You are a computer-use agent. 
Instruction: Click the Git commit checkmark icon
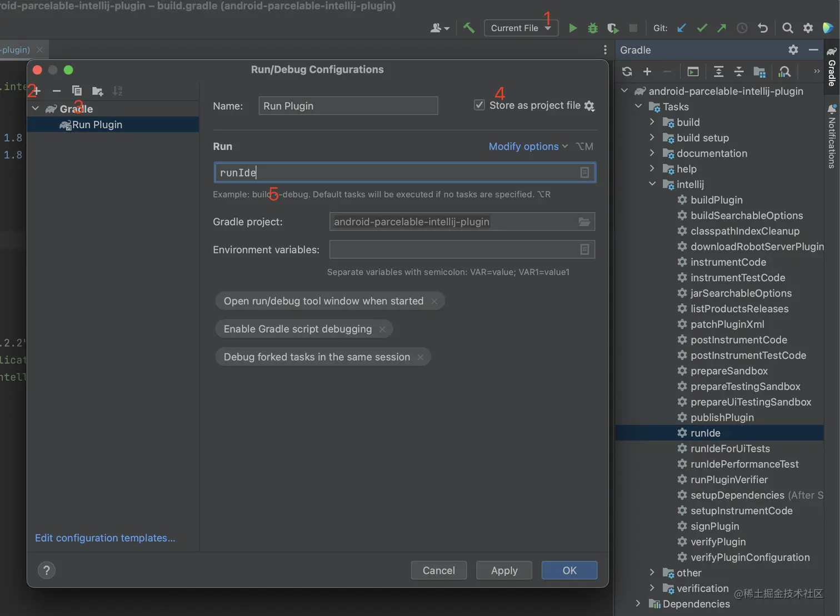pos(702,28)
